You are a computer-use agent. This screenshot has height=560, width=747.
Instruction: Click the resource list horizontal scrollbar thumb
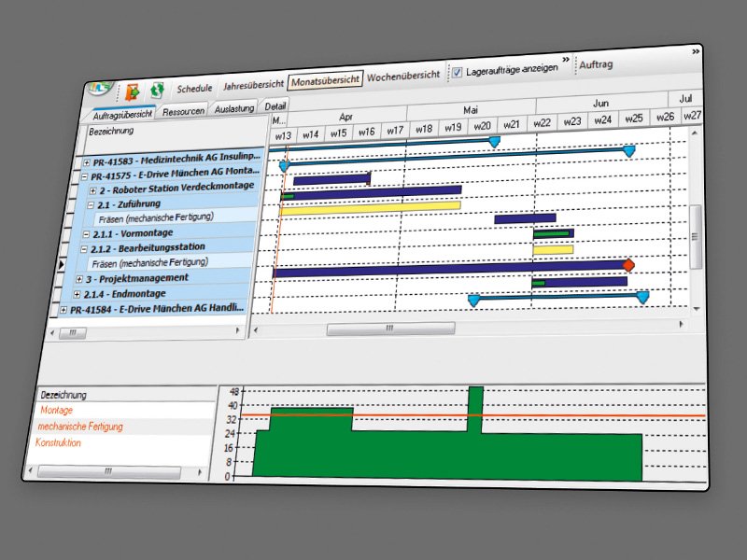point(108,471)
